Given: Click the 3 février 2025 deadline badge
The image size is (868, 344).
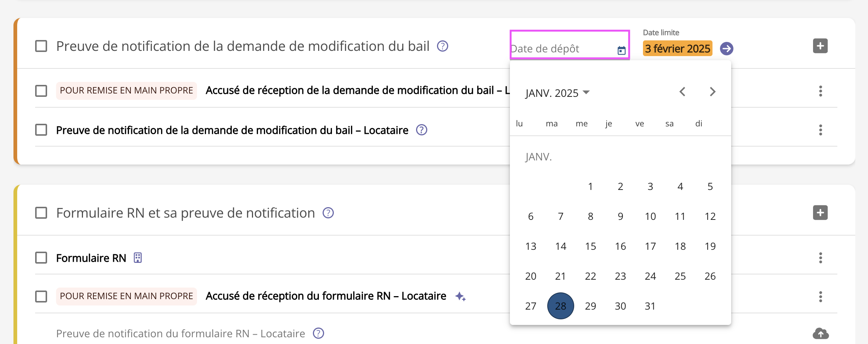Looking at the screenshot, I should pyautogui.click(x=677, y=49).
